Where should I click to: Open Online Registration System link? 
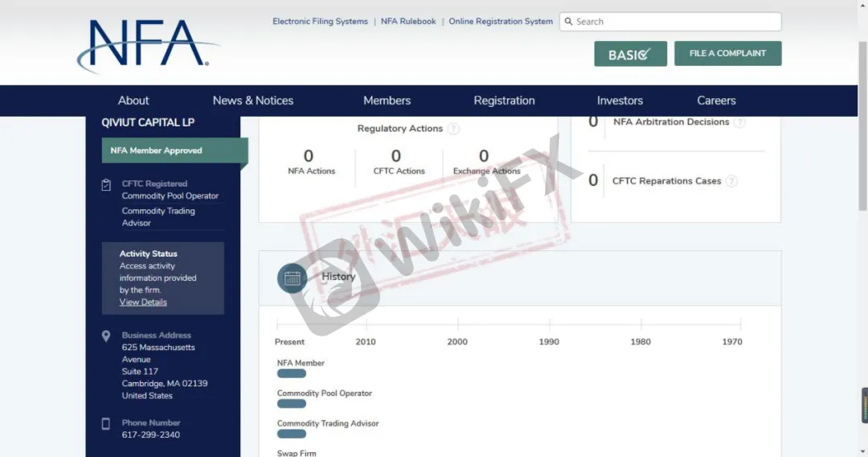(x=501, y=22)
